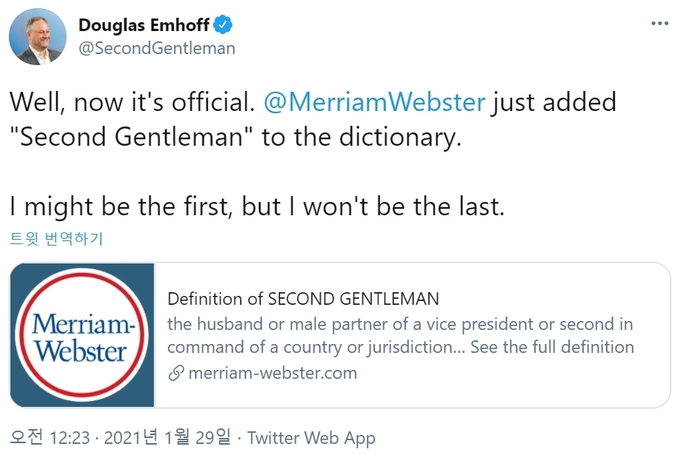This screenshot has width=680, height=455.
Task: Click the tweet timestamp 12:23
Action: pyautogui.click(x=69, y=438)
